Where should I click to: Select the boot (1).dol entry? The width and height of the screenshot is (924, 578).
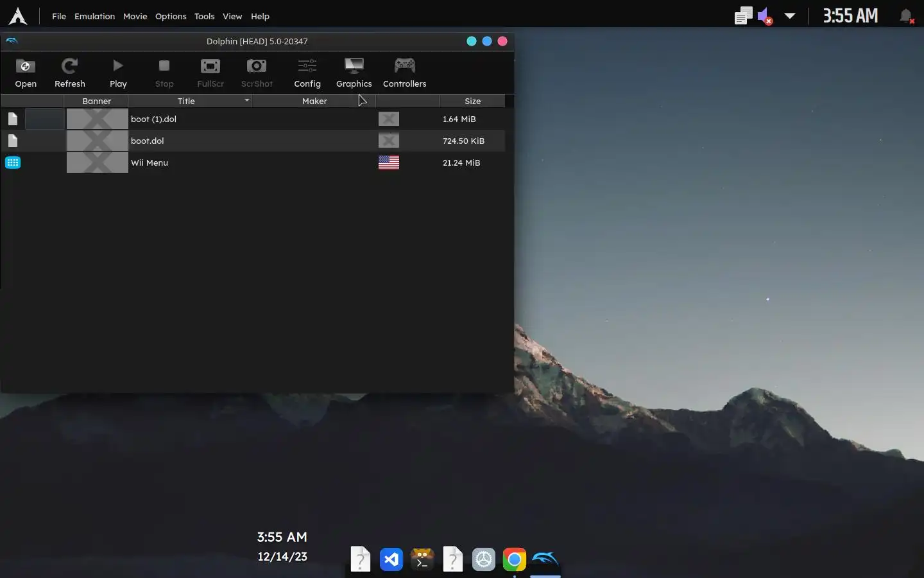(x=253, y=119)
